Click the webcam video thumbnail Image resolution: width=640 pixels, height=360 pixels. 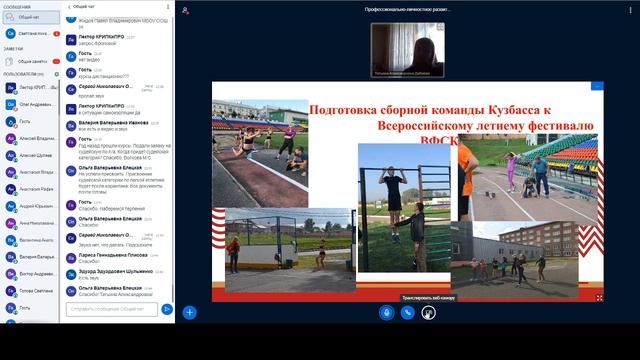pyautogui.click(x=407, y=50)
